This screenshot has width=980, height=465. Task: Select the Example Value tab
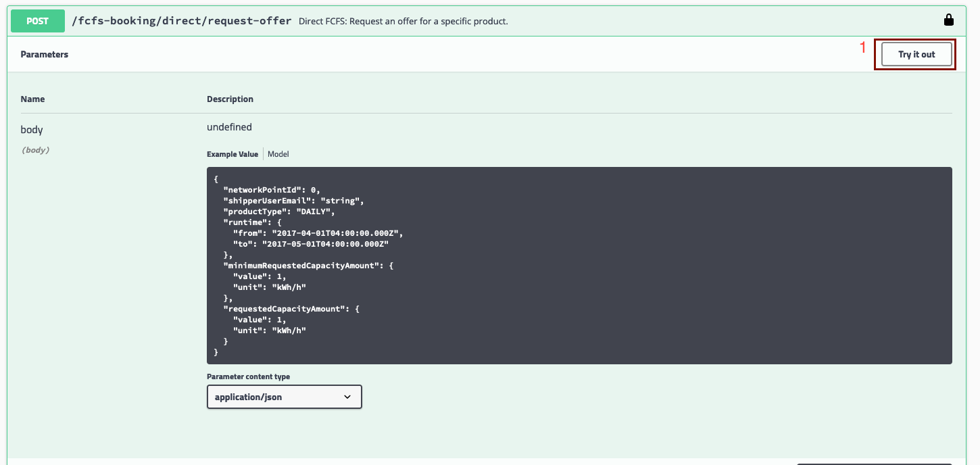232,154
